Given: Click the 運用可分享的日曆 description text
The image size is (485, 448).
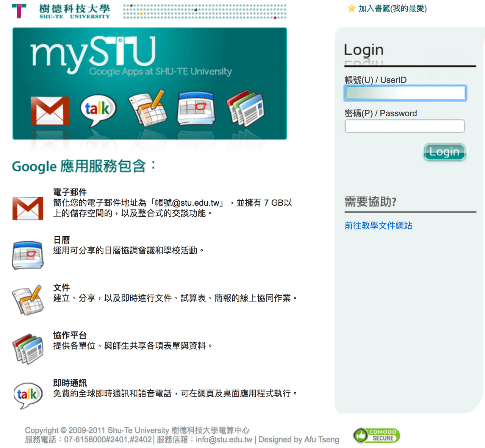Looking at the screenshot, I should [129, 250].
